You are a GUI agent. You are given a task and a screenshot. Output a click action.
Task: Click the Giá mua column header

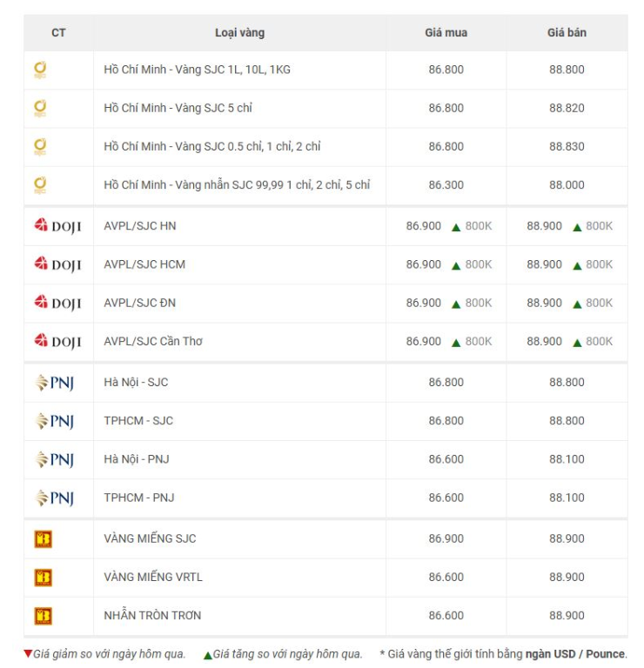[x=446, y=33]
